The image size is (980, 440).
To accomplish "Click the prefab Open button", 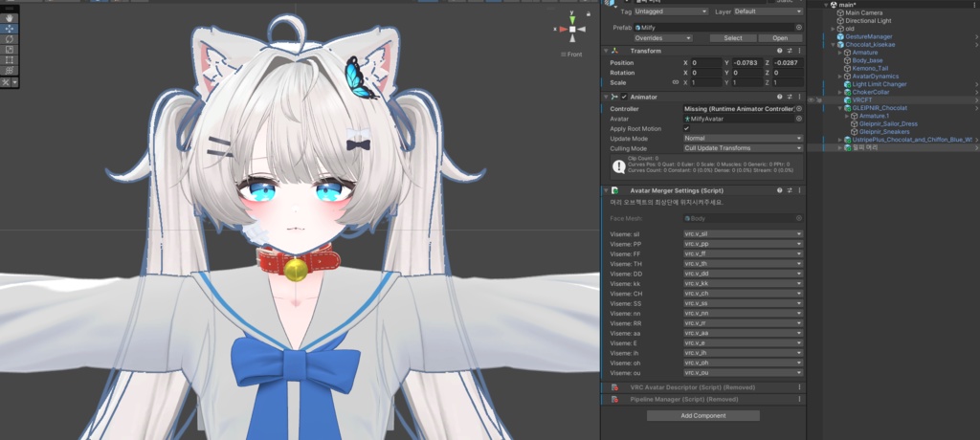I will click(x=780, y=38).
